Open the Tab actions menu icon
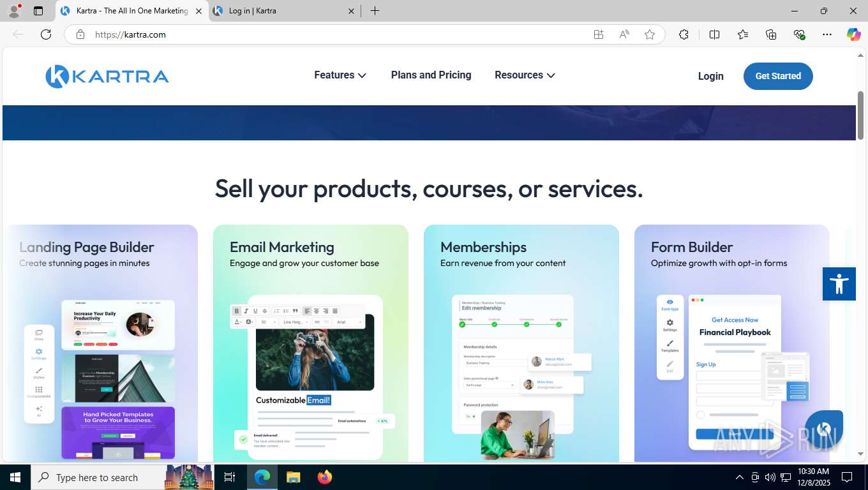 click(x=38, y=11)
